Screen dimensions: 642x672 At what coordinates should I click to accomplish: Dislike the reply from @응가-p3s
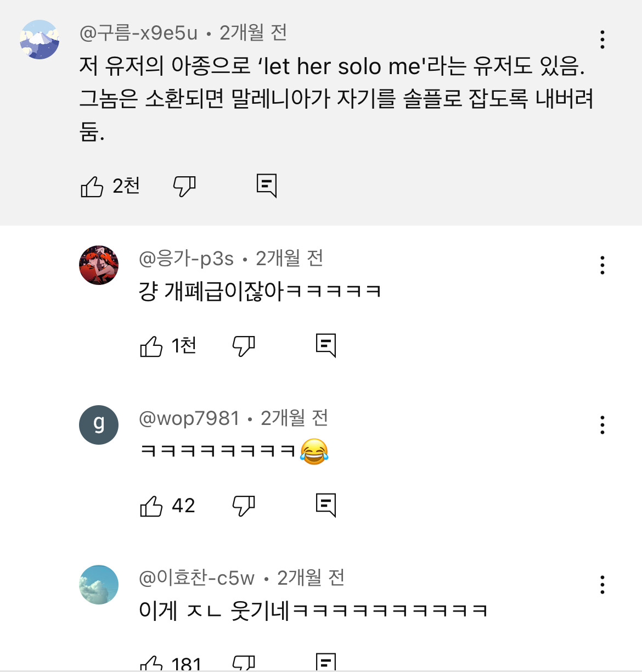point(244,346)
